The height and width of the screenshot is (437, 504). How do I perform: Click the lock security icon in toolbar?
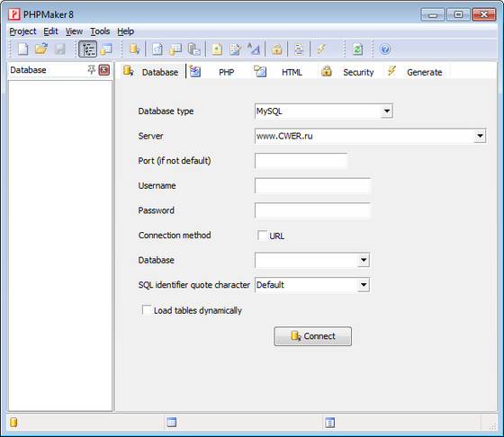click(277, 49)
